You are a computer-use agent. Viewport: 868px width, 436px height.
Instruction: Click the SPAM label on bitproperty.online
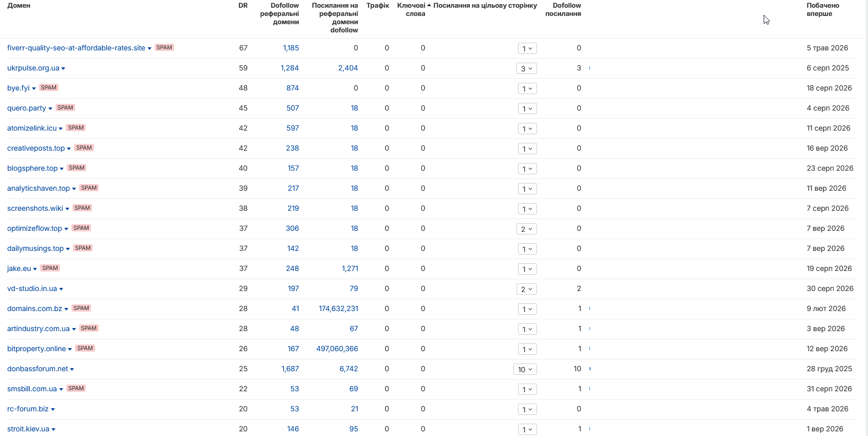click(x=85, y=348)
